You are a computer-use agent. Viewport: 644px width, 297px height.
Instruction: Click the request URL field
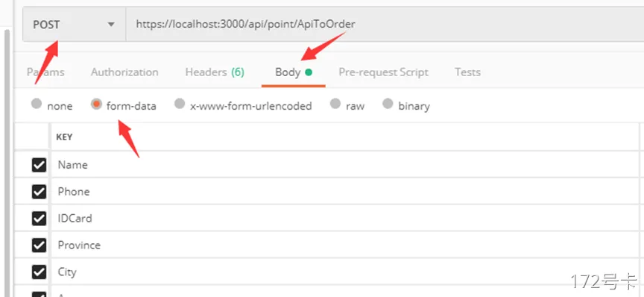(x=385, y=25)
